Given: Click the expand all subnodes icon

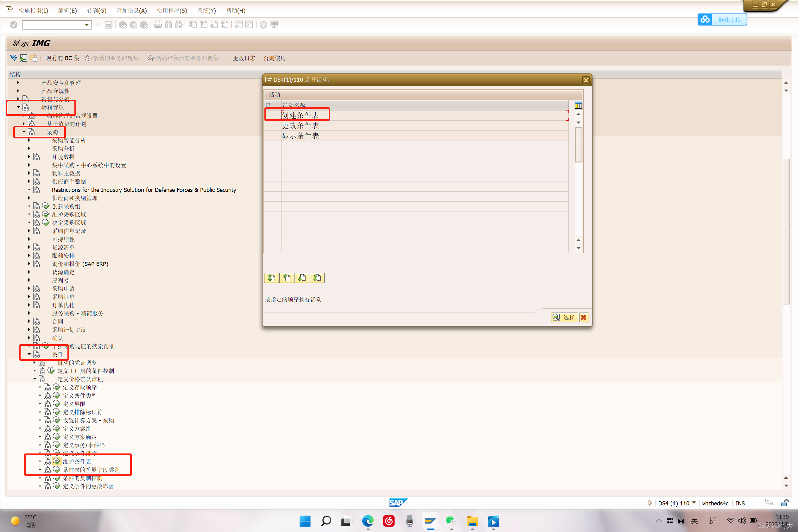Looking at the screenshot, I should click(14, 58).
